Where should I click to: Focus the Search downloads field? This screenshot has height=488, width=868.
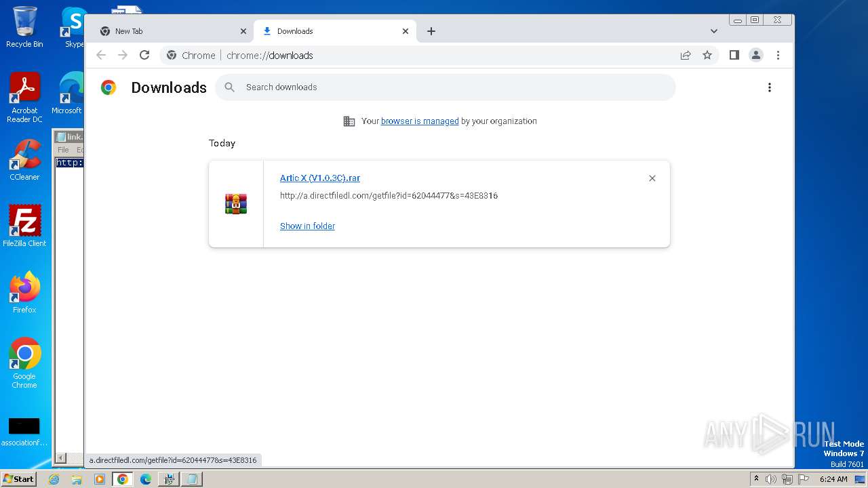pos(446,87)
